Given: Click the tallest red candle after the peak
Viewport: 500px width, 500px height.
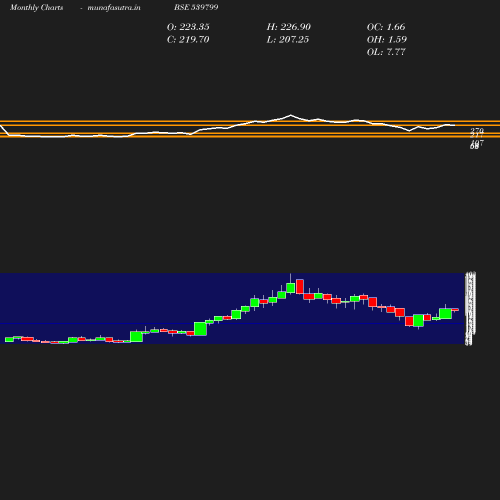Looking at the screenshot, I should [x=300, y=287].
